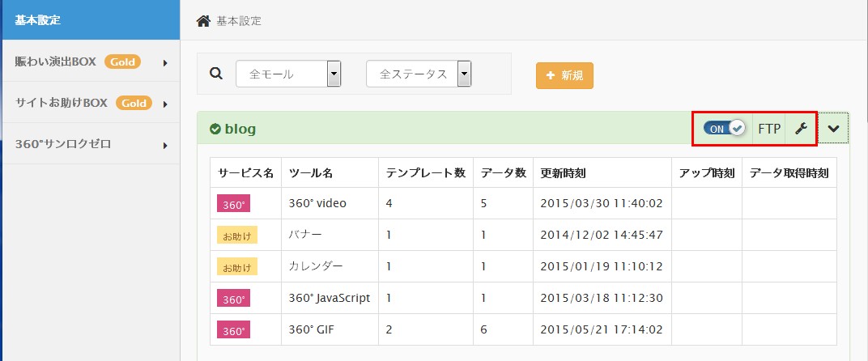Screen dimensions: 868x361
Task: Expand 賑わい演出BOX submenu arrow
Action: tap(165, 63)
